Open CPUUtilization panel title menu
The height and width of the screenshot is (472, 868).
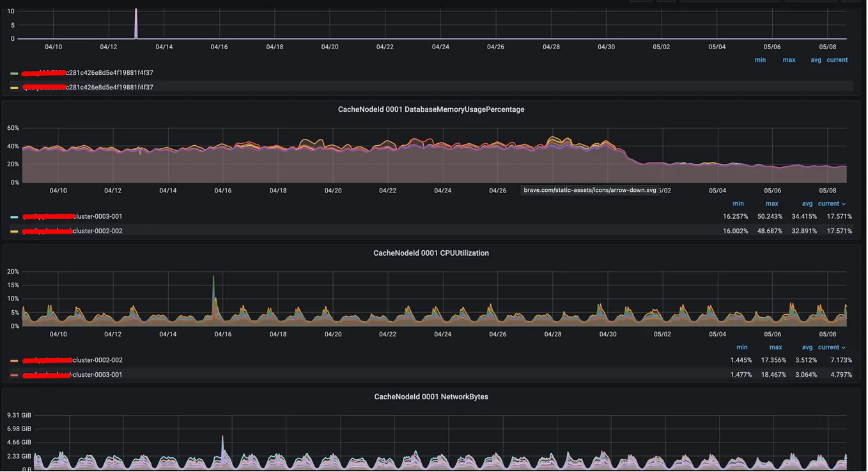(431, 253)
